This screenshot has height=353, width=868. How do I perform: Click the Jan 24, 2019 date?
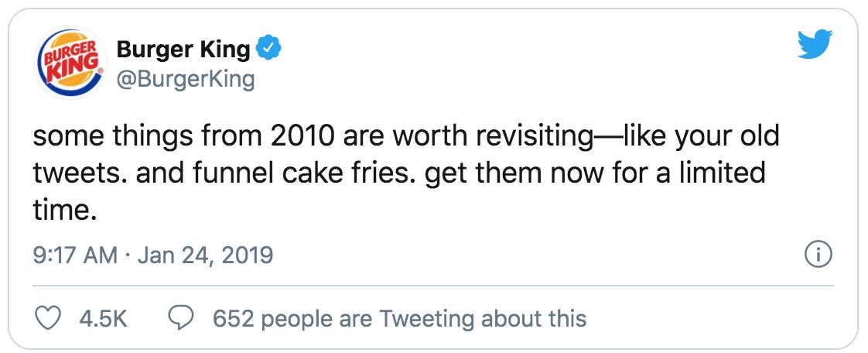(x=205, y=255)
